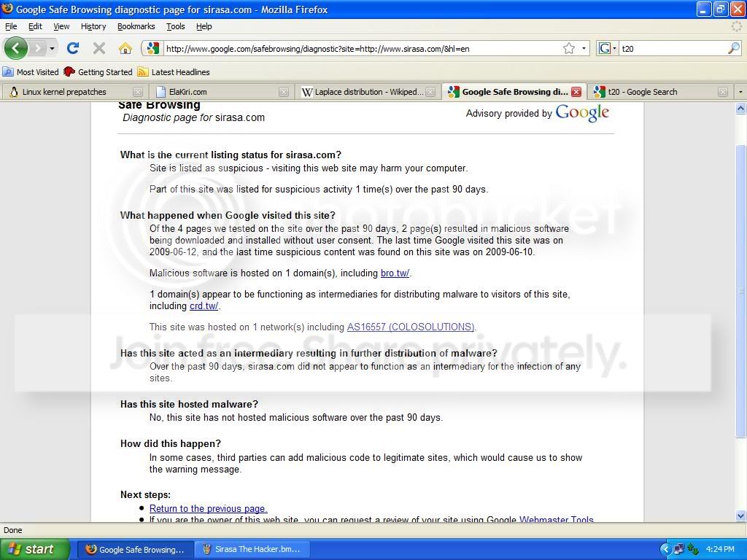Viewport: 747px width, 560px height.
Task: Close the ElaKiri.com tab
Action: tap(284, 92)
